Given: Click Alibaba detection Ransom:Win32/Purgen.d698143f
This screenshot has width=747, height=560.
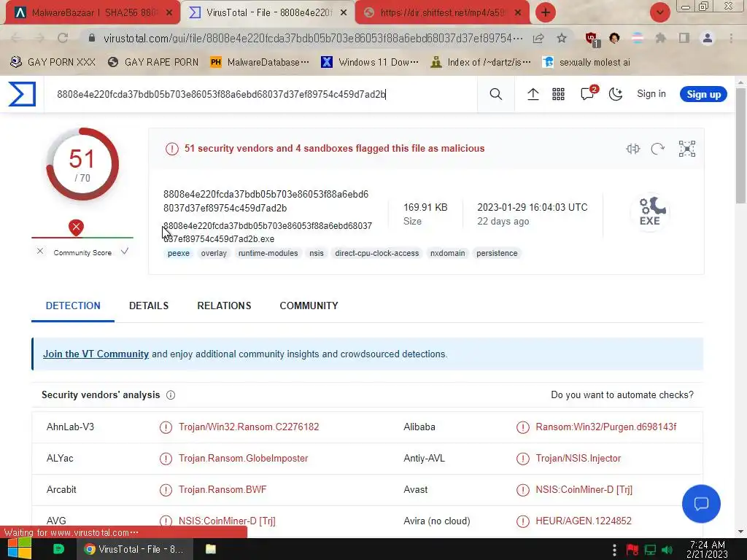Looking at the screenshot, I should pyautogui.click(x=606, y=427).
